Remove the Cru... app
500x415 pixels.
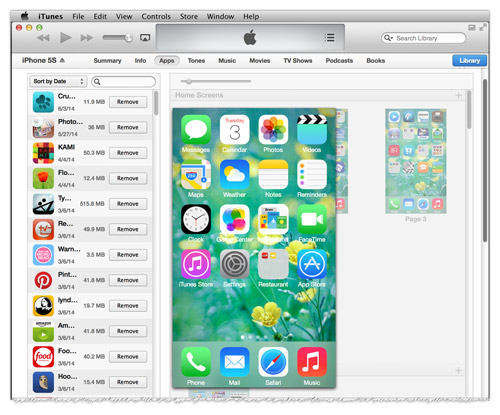point(128,102)
